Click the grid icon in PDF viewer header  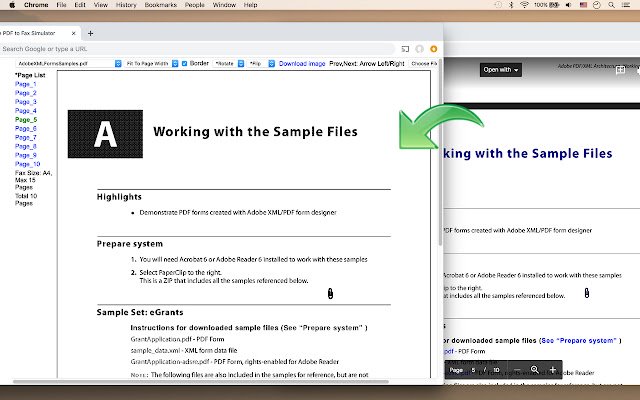(620, 70)
